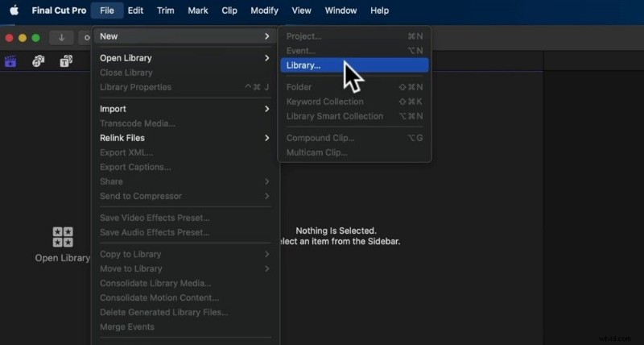Screen dimensions: 644x345
Task: Click the Open Library grid icon
Action: click(x=63, y=237)
